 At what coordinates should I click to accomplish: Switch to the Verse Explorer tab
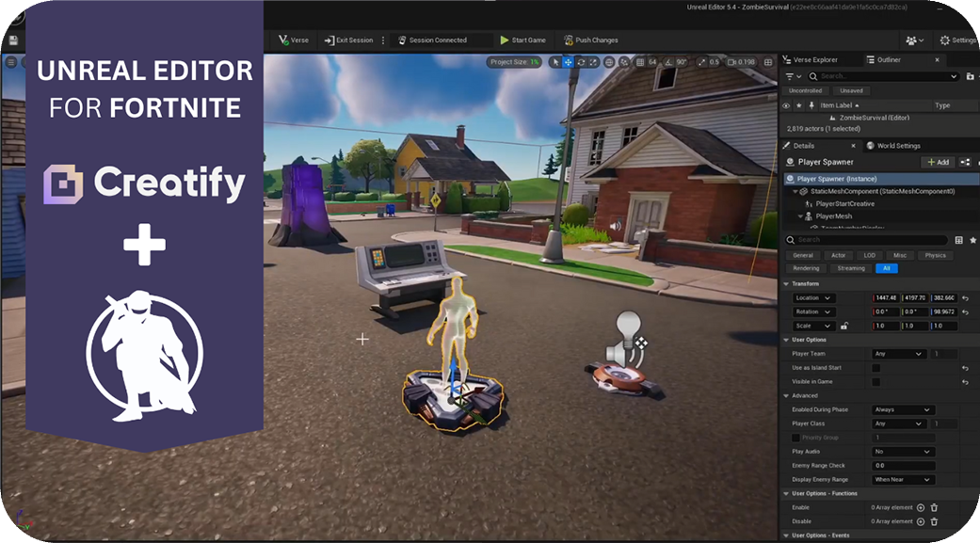[x=810, y=59]
